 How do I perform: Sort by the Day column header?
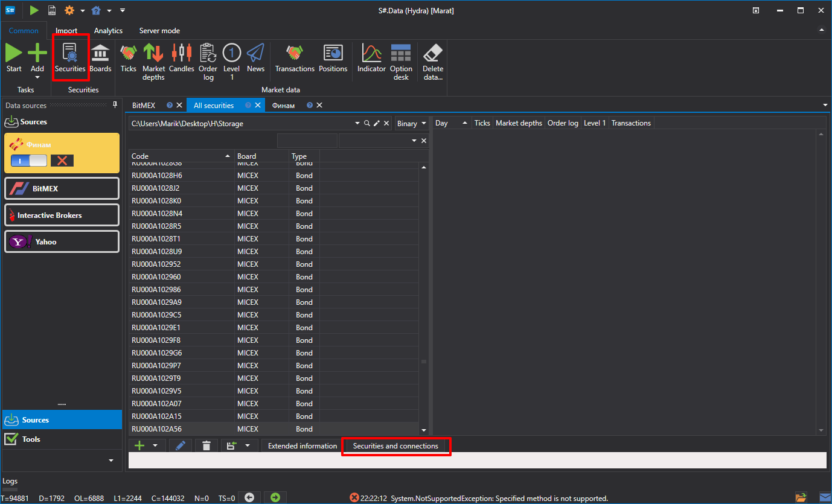pos(452,123)
